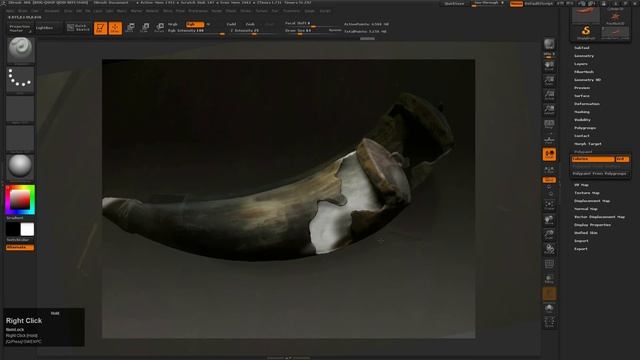640x360 pixels.
Task: Click the Actual size icon
Action: [x=549, y=95]
